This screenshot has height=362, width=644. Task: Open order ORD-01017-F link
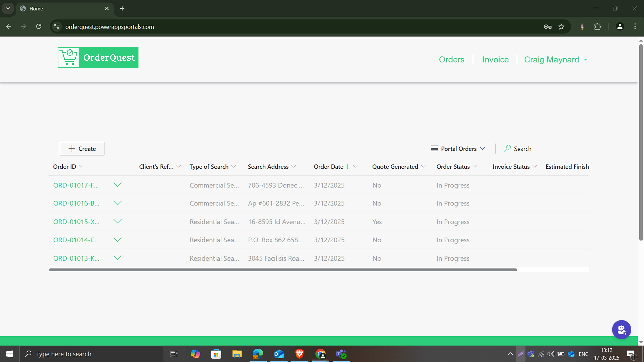click(76, 185)
